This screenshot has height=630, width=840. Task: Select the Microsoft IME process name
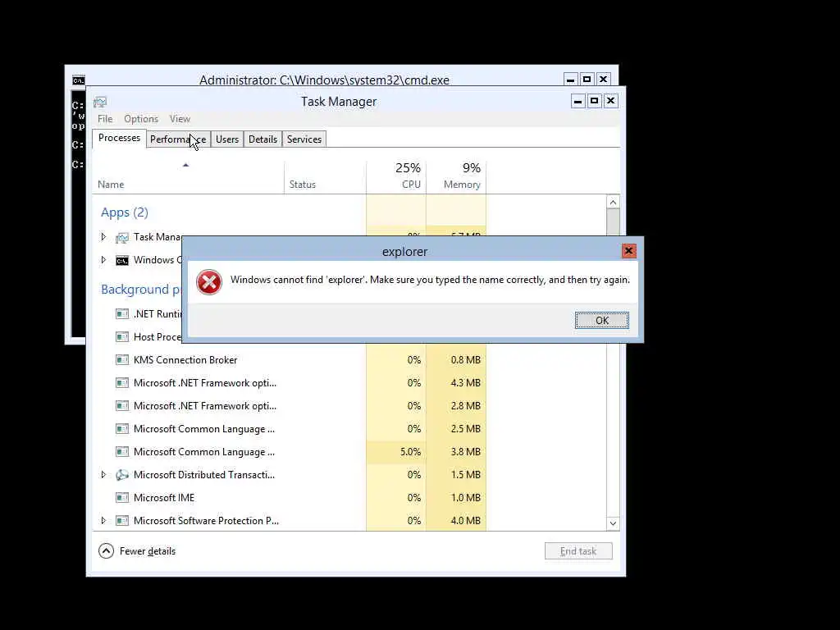tap(164, 498)
